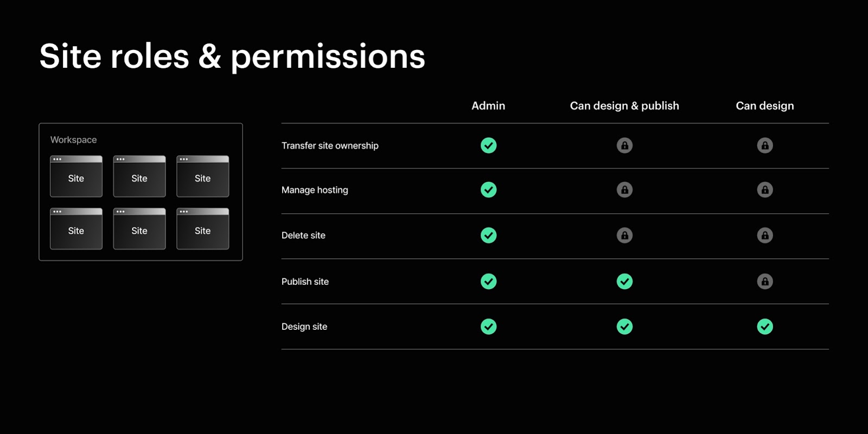The height and width of the screenshot is (434, 868).
Task: Select the Can design column header
Action: 764,106
